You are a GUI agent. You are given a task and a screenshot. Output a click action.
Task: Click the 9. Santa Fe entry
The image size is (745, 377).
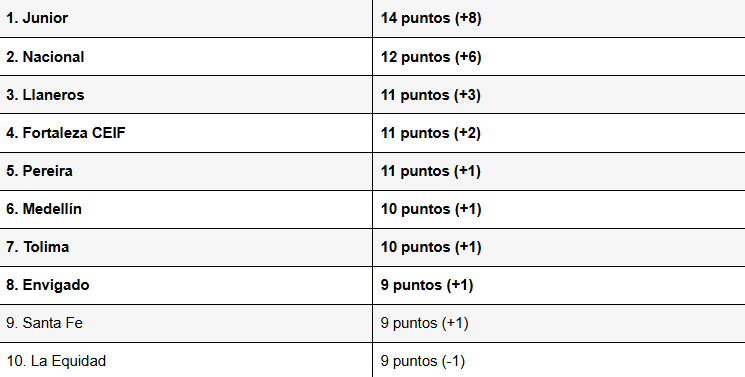point(186,323)
